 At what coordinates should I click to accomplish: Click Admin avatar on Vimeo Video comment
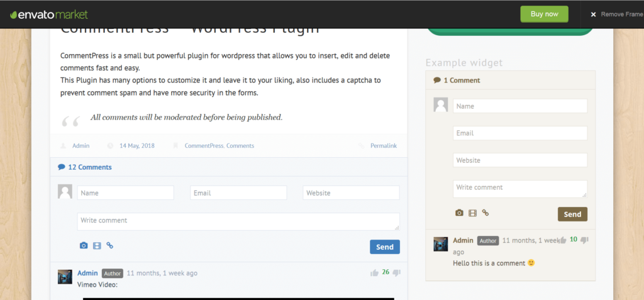(65, 277)
